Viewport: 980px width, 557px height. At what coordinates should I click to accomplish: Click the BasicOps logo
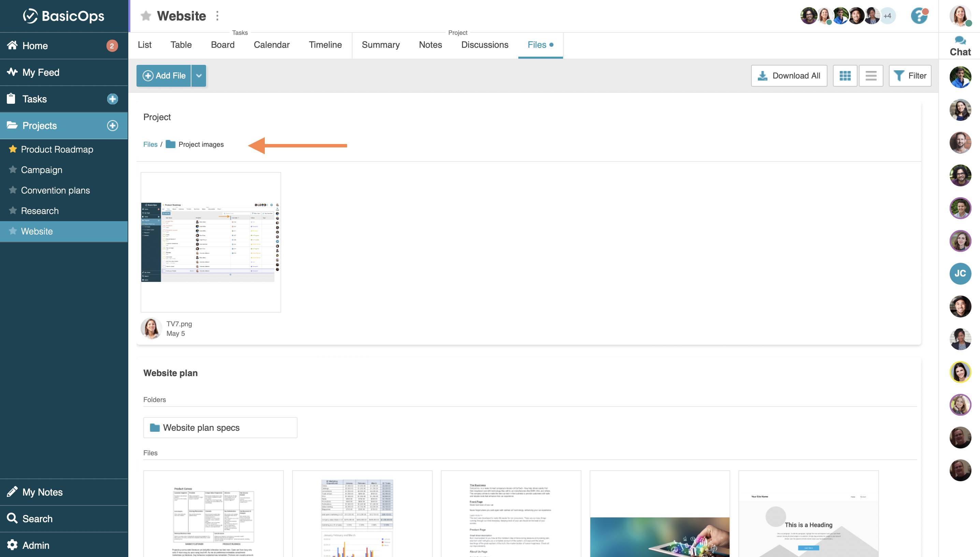[63, 16]
